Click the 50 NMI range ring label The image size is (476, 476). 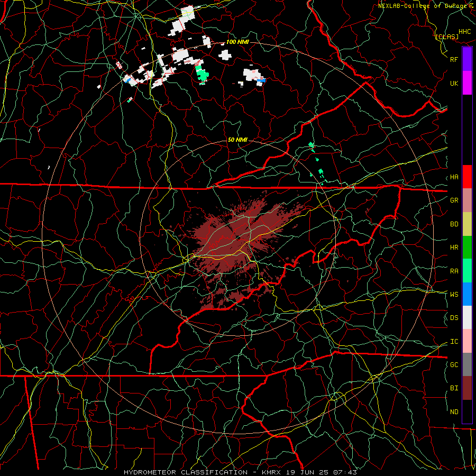[237, 140]
